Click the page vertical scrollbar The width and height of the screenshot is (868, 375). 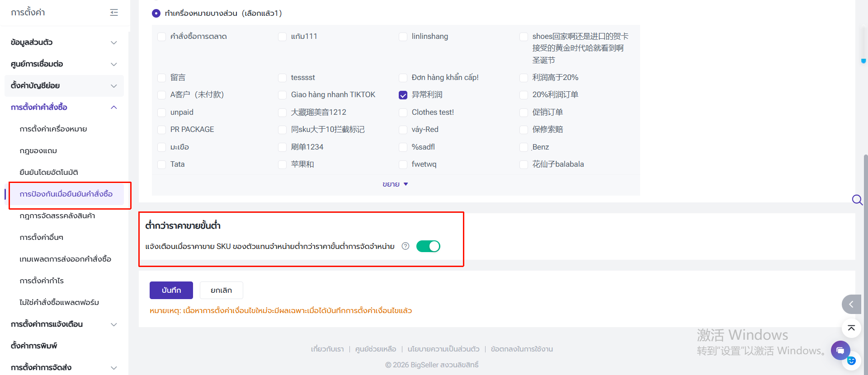tap(865, 262)
